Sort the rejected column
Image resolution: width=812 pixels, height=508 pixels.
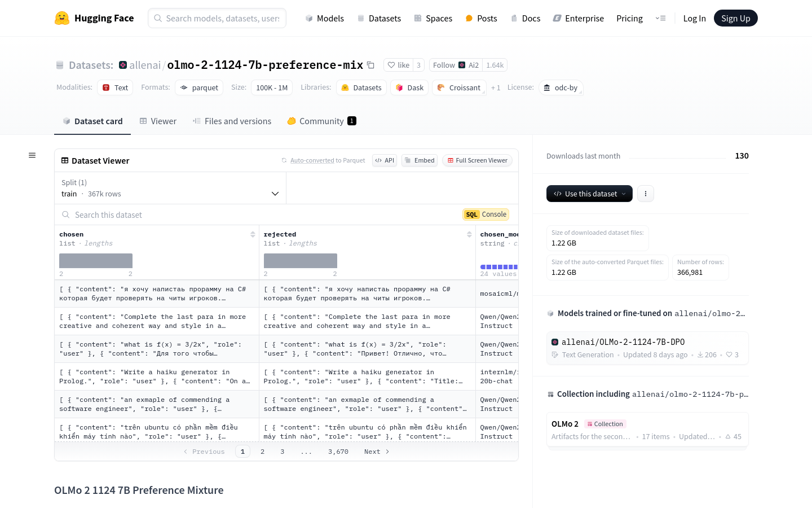pyautogui.click(x=469, y=234)
